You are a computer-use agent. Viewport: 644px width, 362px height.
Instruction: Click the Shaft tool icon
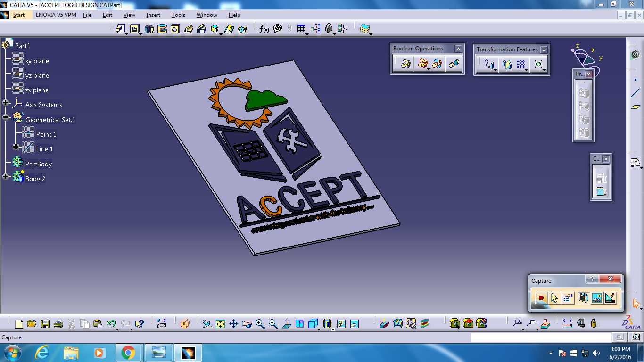click(x=149, y=29)
